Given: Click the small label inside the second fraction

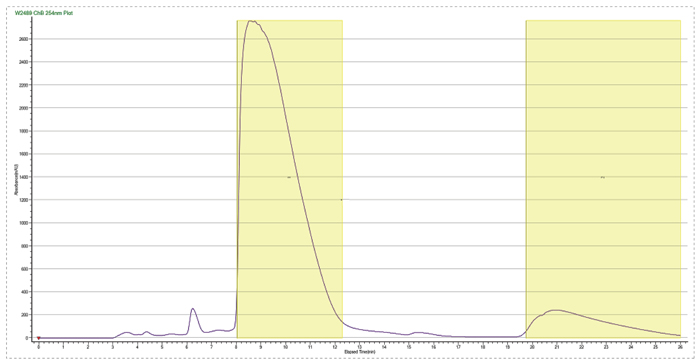Looking at the screenshot, I should click(603, 177).
